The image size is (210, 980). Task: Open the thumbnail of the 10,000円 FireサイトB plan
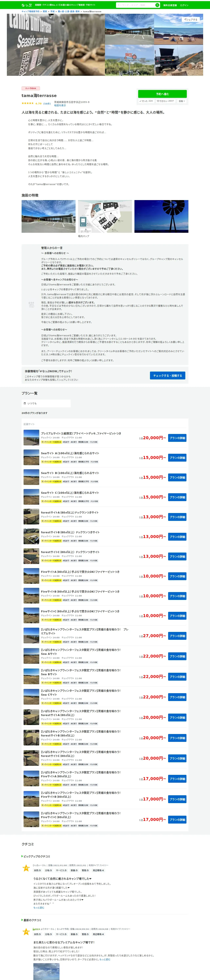tap(31, 596)
